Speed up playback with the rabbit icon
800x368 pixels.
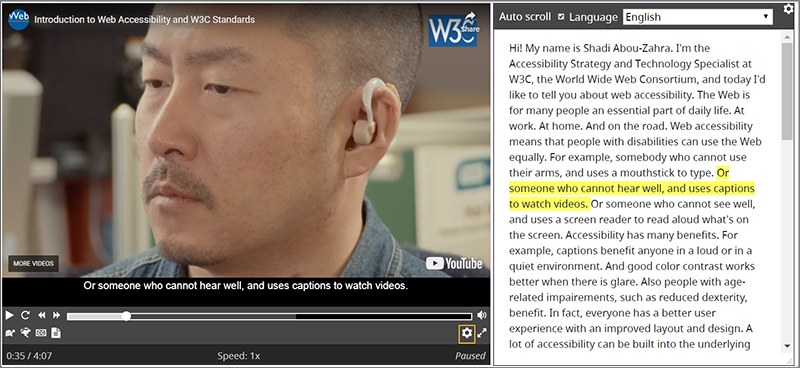point(26,333)
